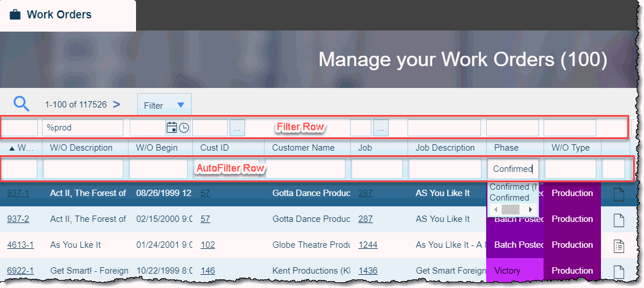Go to next page of results arrow
This screenshot has width=644, height=288.
click(x=117, y=105)
